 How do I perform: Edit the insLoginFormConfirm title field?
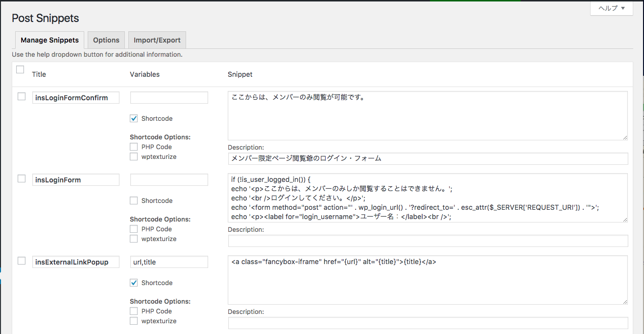(x=76, y=98)
